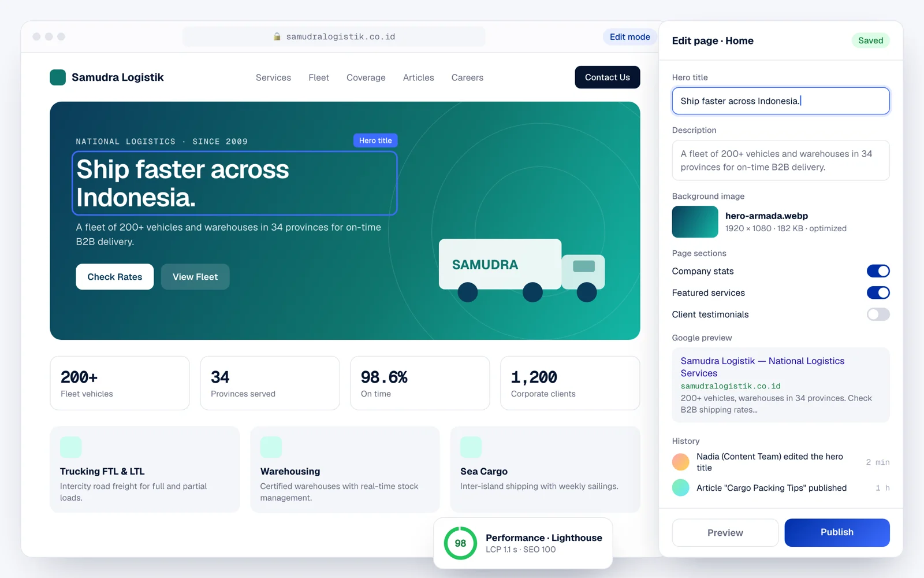Click the hero-armada.webp background thumbnail
The width and height of the screenshot is (924, 578).
pyautogui.click(x=695, y=222)
